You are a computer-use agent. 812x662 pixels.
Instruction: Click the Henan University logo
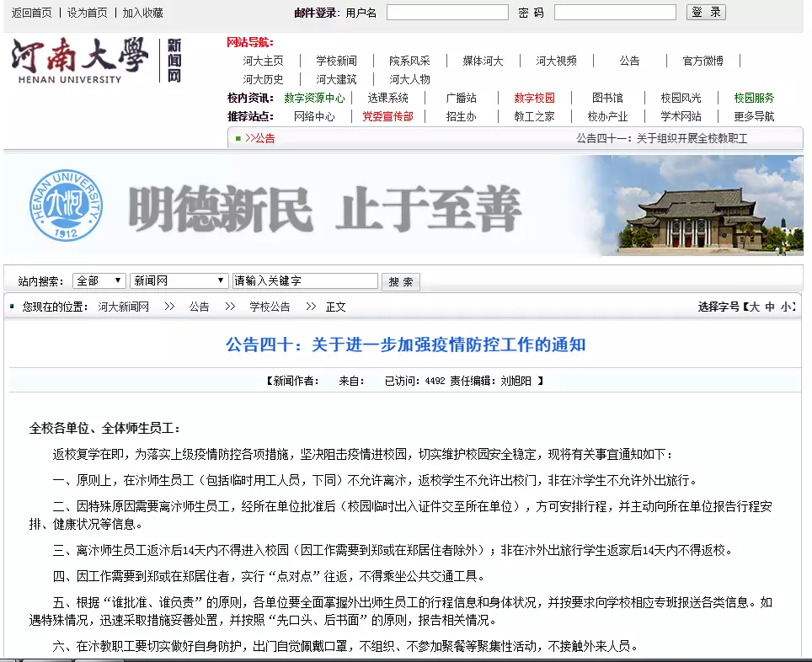(x=97, y=61)
